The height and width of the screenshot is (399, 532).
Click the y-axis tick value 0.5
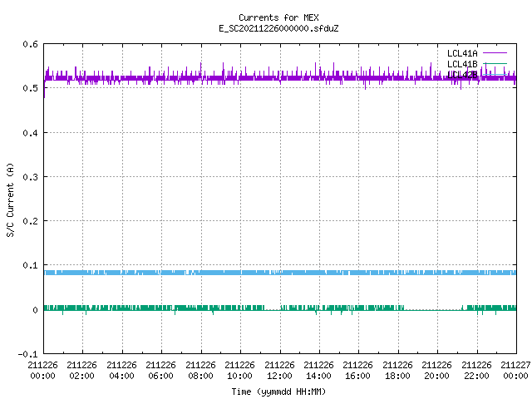coord(30,88)
